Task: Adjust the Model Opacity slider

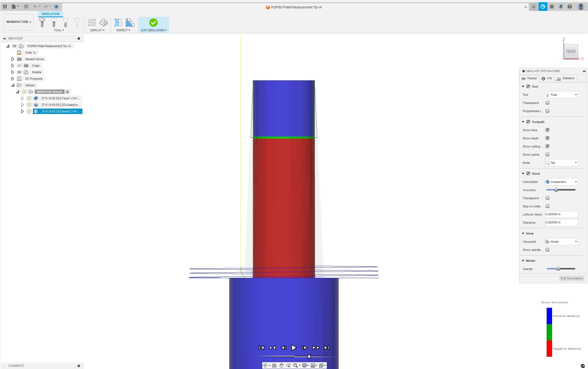Action: (558, 269)
